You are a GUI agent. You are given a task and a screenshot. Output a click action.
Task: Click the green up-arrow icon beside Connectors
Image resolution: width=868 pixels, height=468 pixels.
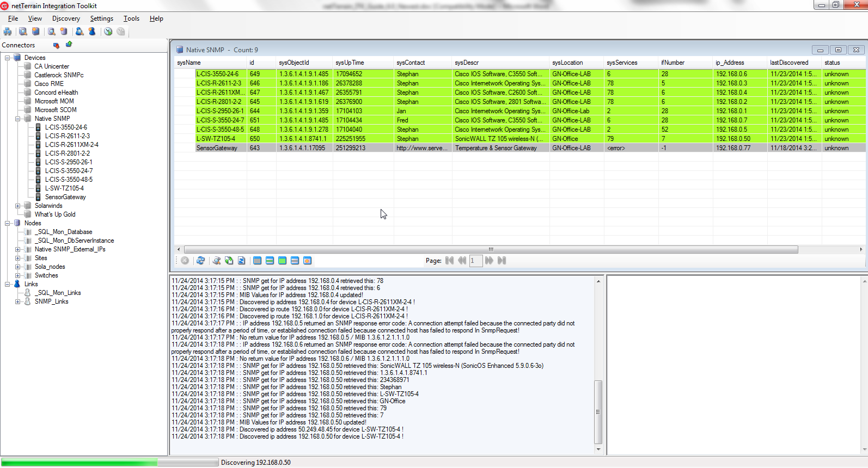(x=69, y=45)
